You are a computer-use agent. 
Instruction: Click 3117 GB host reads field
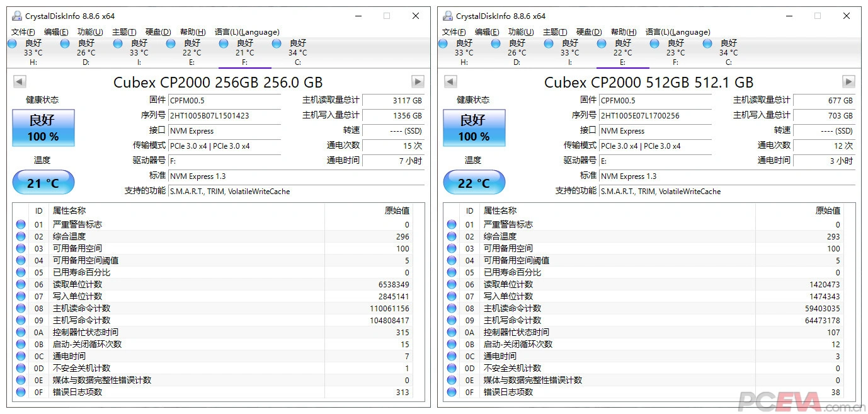click(x=394, y=100)
